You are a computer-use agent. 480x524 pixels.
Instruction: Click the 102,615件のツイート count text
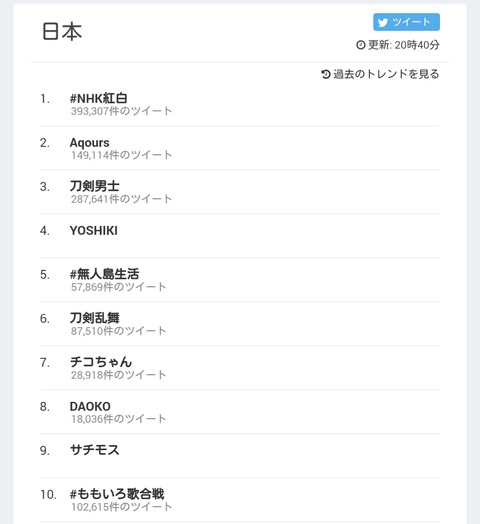(121, 507)
